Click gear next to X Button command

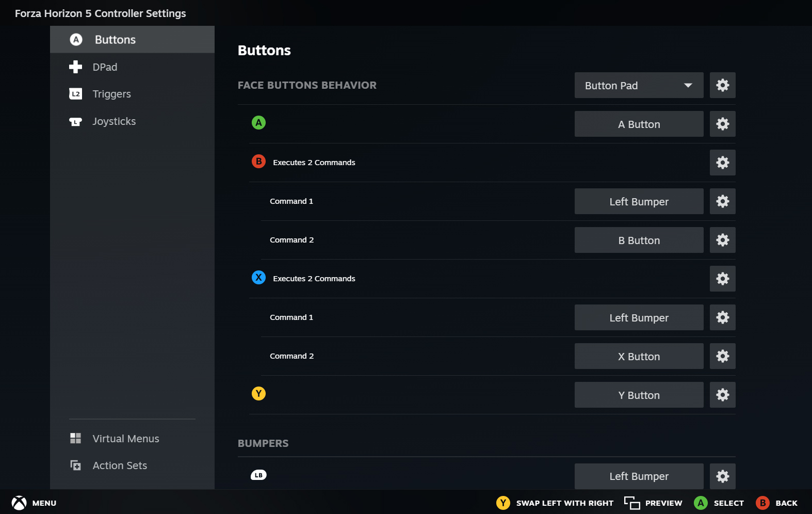coord(722,356)
